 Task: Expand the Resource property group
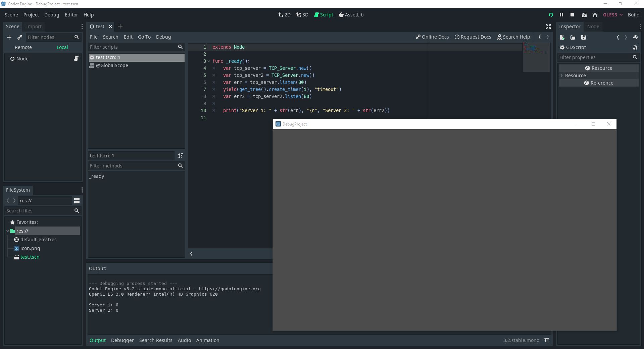click(x=561, y=76)
